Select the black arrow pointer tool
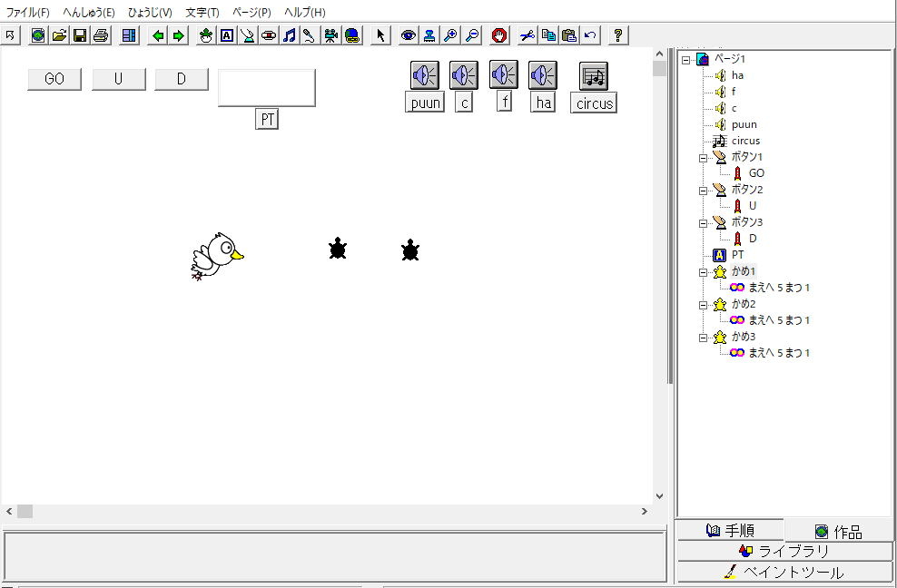The height and width of the screenshot is (588, 897). [x=380, y=35]
